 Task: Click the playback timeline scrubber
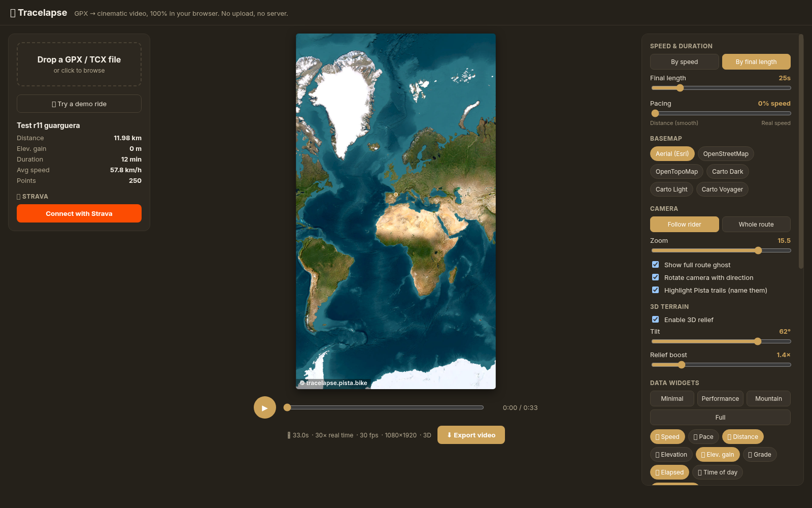pyautogui.click(x=385, y=407)
